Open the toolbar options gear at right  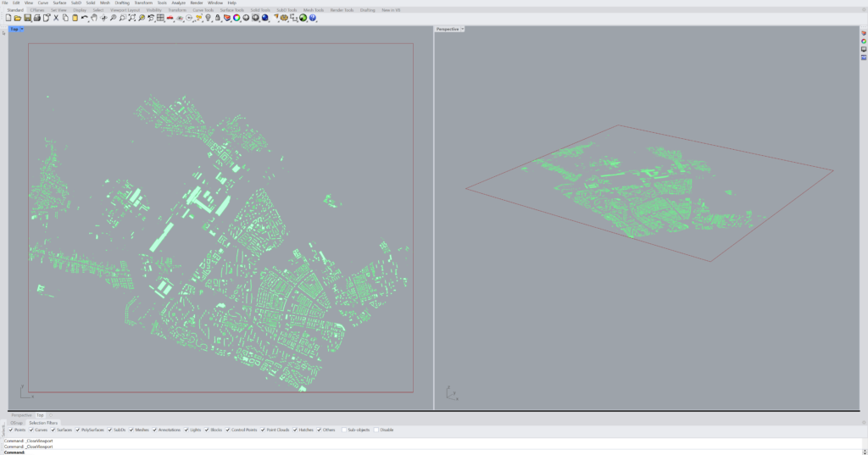(863, 10)
